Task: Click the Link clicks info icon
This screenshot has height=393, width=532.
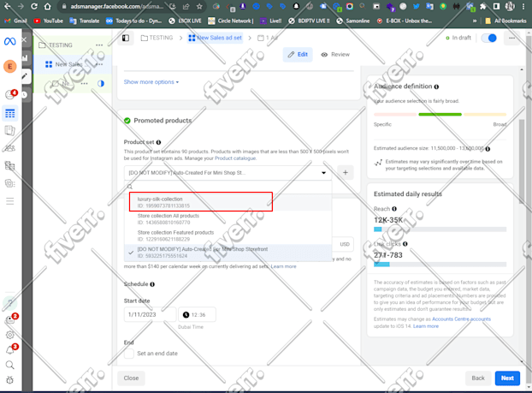Action: pos(405,244)
